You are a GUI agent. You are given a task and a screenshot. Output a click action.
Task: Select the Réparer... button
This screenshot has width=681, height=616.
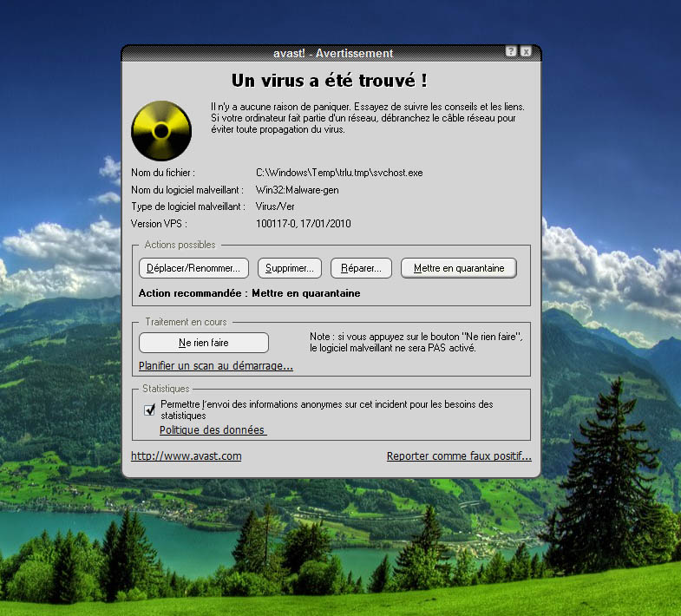click(361, 268)
